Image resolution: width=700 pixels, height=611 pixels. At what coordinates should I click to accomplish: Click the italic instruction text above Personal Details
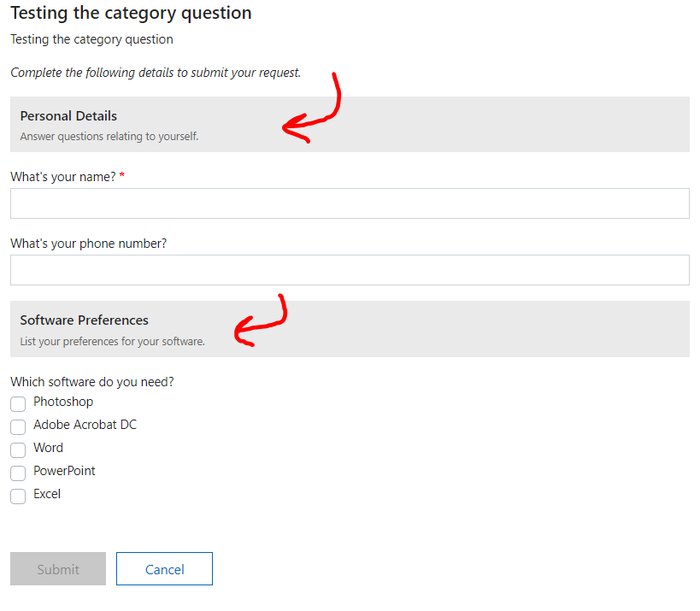(156, 73)
